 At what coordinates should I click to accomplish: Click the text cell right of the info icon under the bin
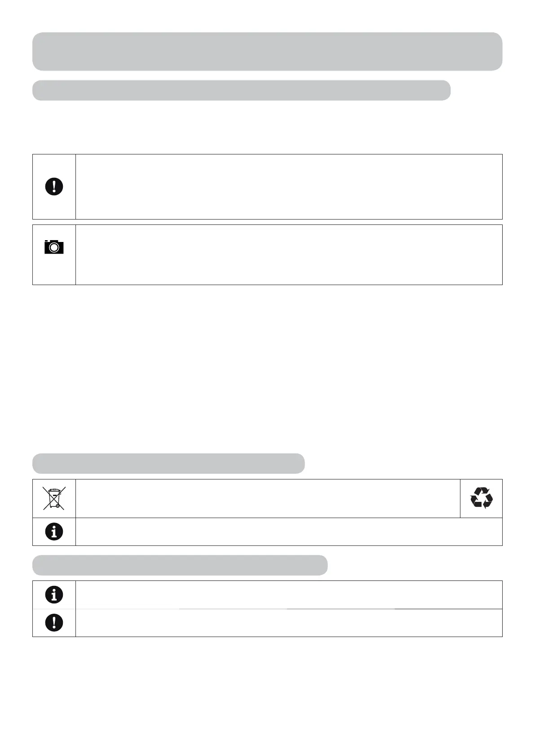click(288, 532)
